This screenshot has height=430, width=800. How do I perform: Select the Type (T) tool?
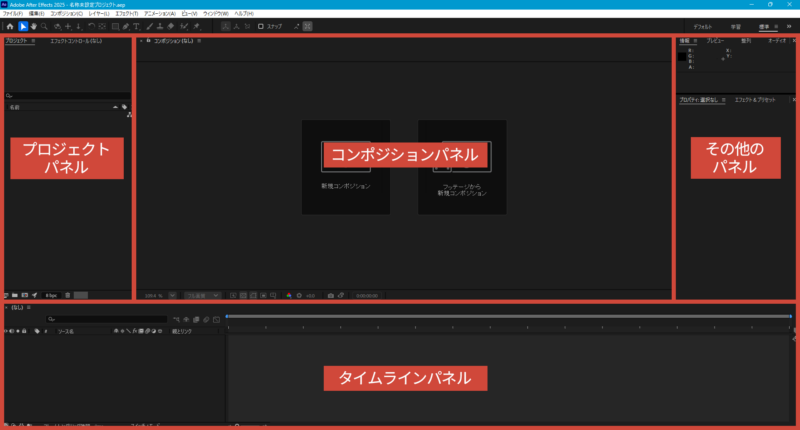136,27
